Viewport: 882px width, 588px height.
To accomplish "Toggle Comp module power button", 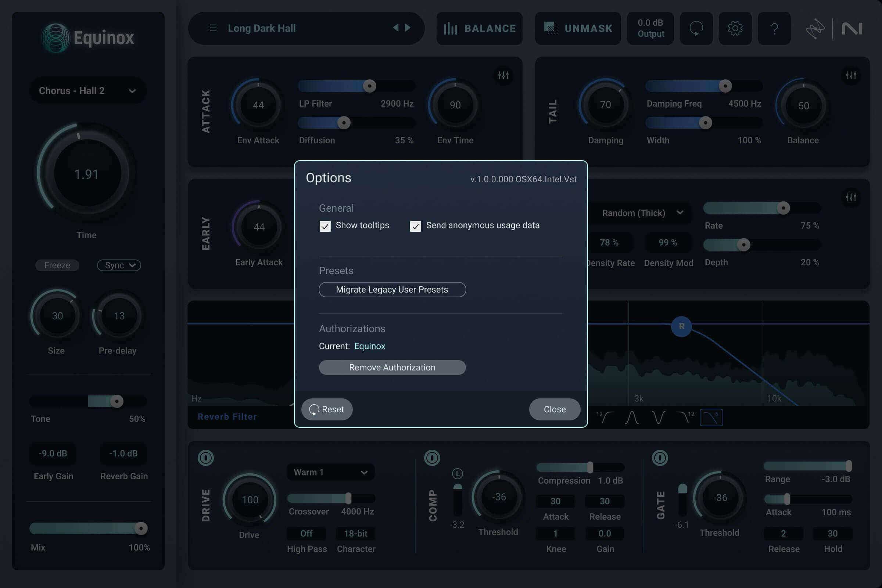I will click(432, 458).
